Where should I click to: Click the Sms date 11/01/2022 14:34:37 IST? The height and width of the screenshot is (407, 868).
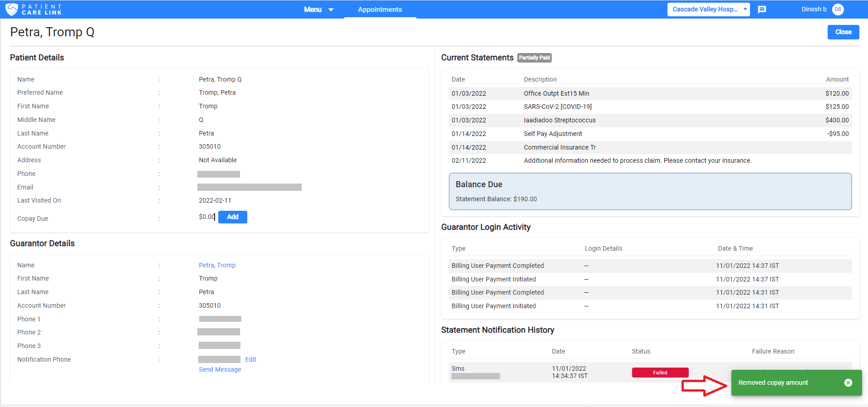coord(569,372)
